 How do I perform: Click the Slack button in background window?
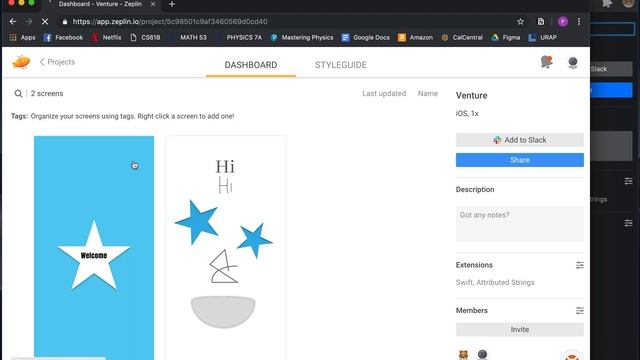coord(611,69)
